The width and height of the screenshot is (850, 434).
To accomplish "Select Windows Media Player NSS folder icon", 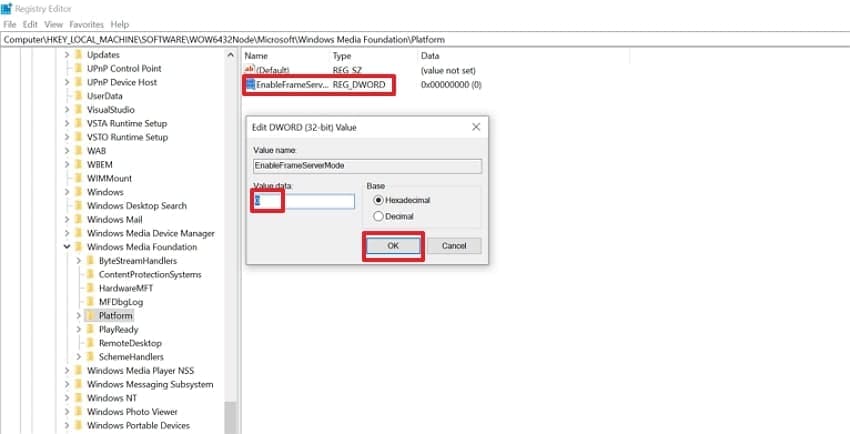I will point(78,371).
